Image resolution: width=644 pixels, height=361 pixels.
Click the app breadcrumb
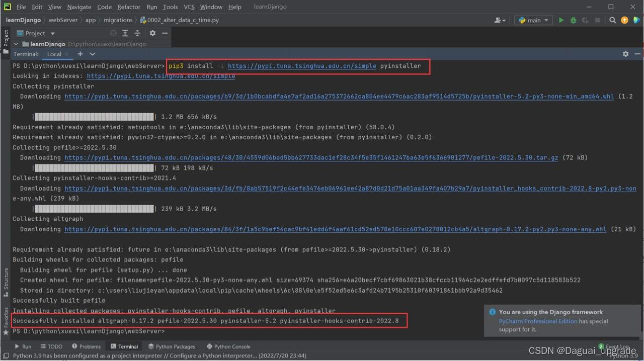coord(91,20)
